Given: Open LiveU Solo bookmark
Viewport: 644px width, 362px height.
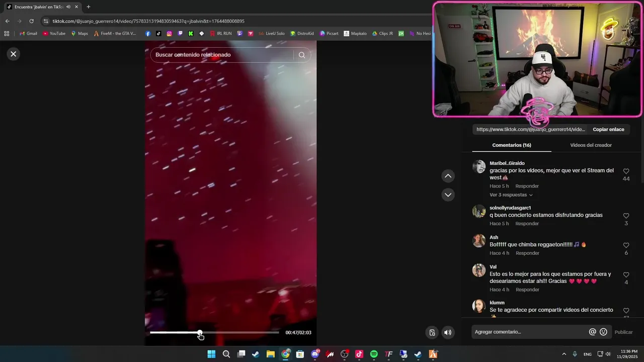Looking at the screenshot, I should (272, 34).
